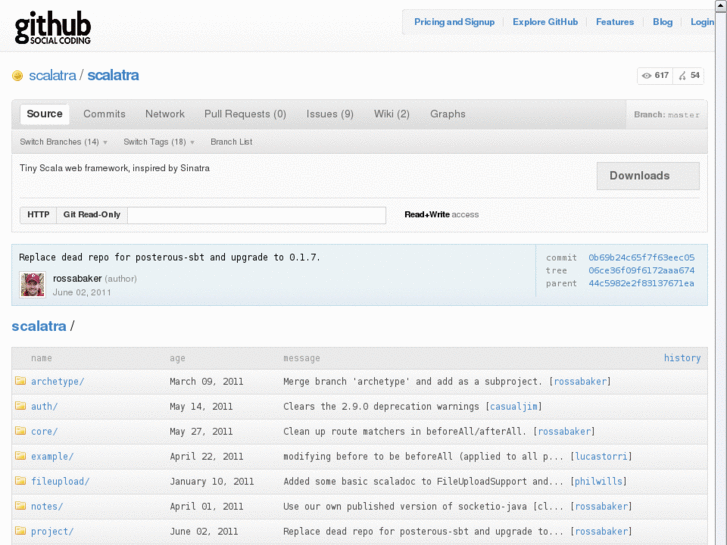The height and width of the screenshot is (545, 727).
Task: Click the GitHub Social Coding logo
Action: pyautogui.click(x=52, y=28)
